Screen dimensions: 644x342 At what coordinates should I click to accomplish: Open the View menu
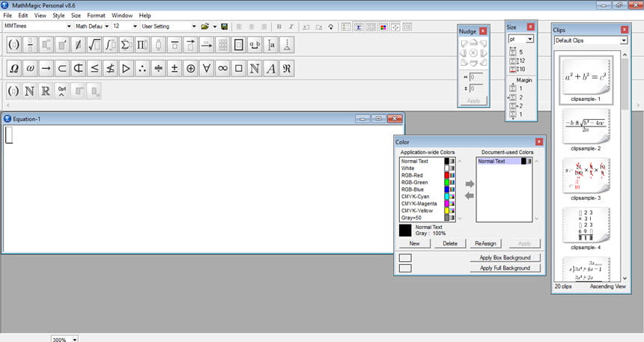coord(40,15)
